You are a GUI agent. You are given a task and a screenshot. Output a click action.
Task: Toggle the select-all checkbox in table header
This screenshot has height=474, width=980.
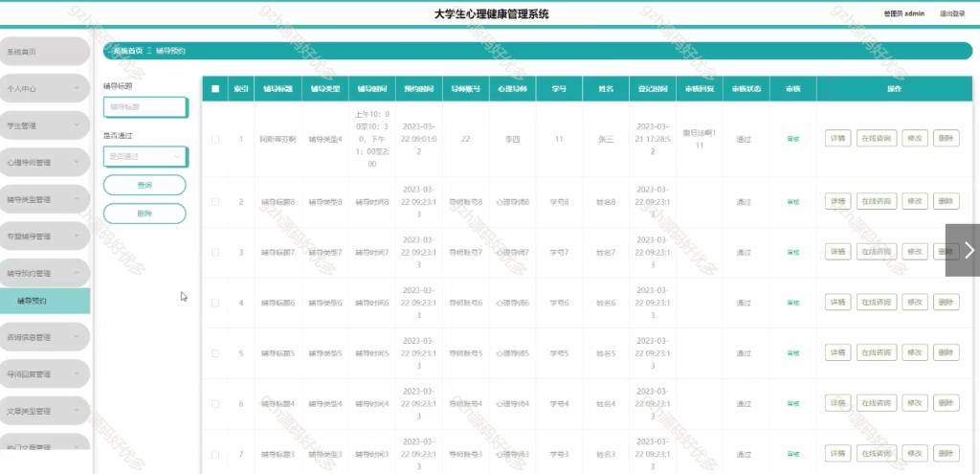(x=215, y=89)
